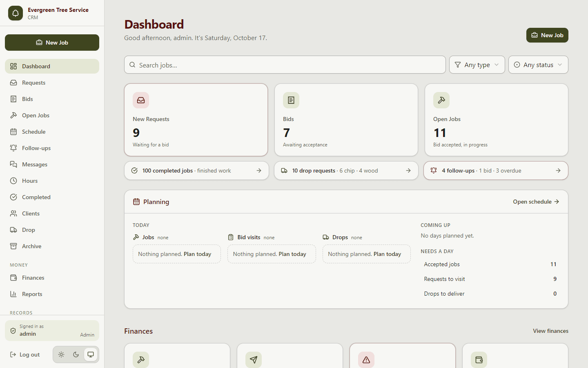The image size is (588, 368).
Task: Click the search magnifier icon
Action: [132, 65]
